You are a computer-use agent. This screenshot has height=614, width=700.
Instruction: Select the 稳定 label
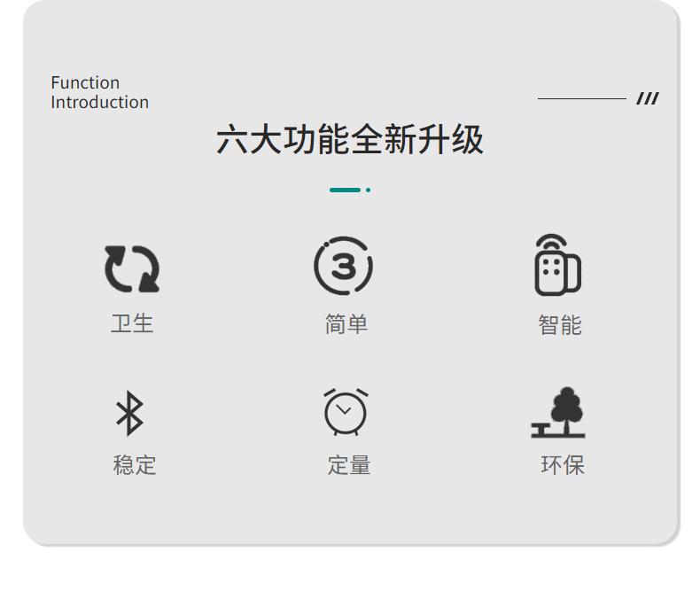(135, 465)
